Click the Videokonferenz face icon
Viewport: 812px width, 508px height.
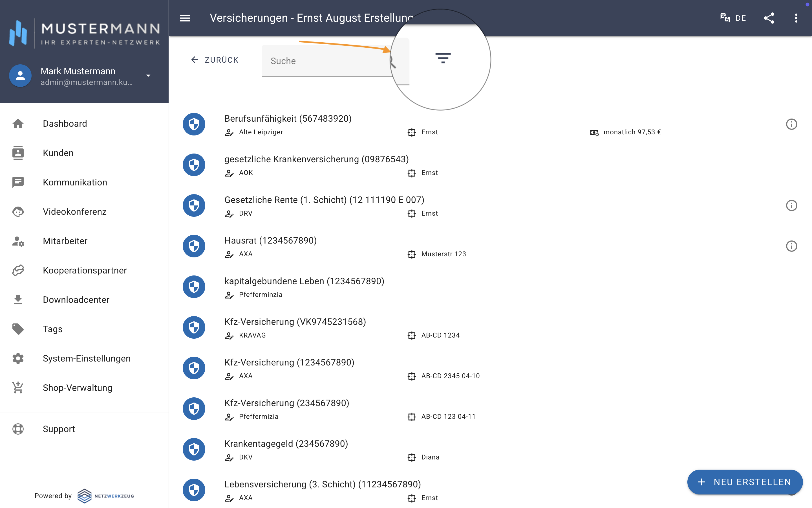[18, 212]
